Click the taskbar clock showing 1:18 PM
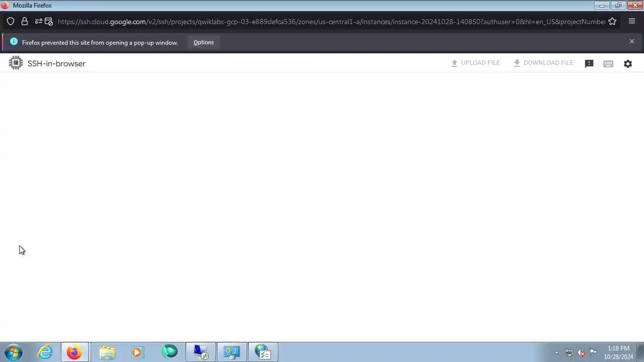Screen dimensions: 644x362 click(x=618, y=352)
